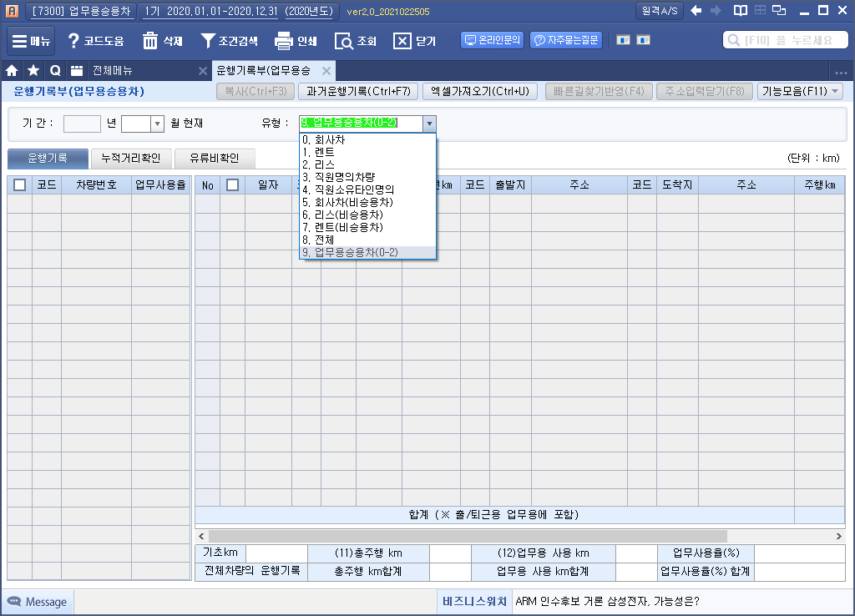This screenshot has width=855, height=616.
Task: Click the second split-view layout icon
Action: click(x=644, y=40)
